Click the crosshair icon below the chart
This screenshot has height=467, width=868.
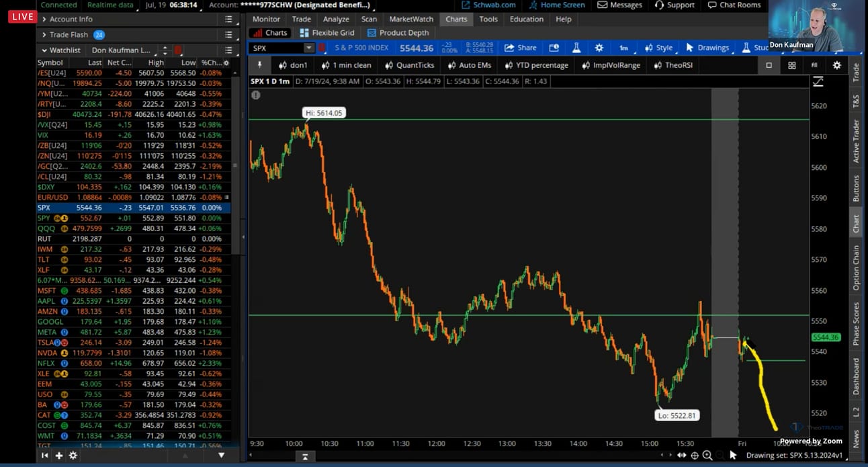tap(694, 455)
